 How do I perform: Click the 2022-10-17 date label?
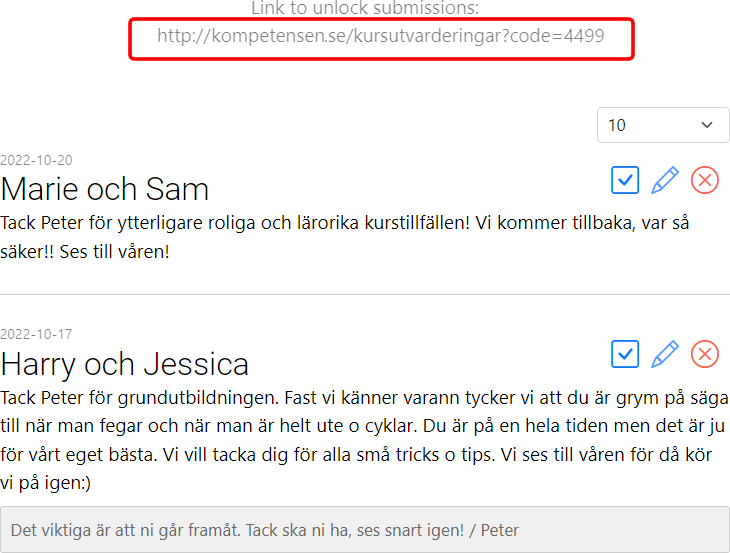point(36,334)
